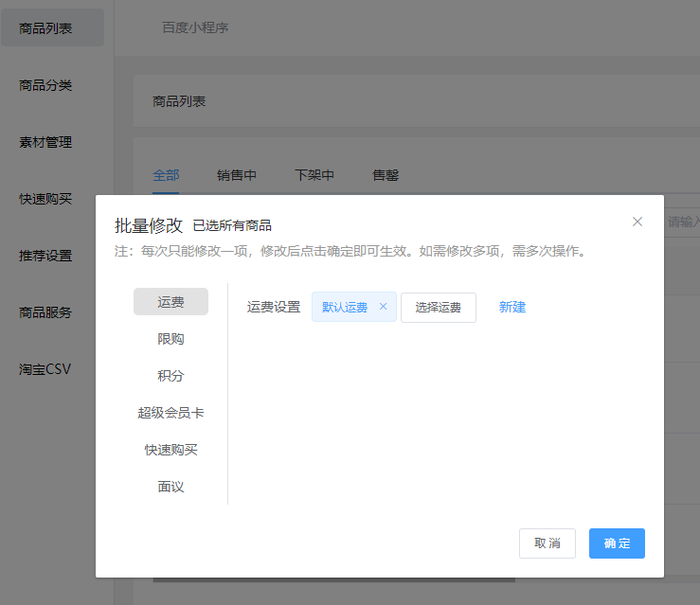Navigate to 推荐设置 in sidebar
The image size is (700, 605).
click(x=46, y=256)
